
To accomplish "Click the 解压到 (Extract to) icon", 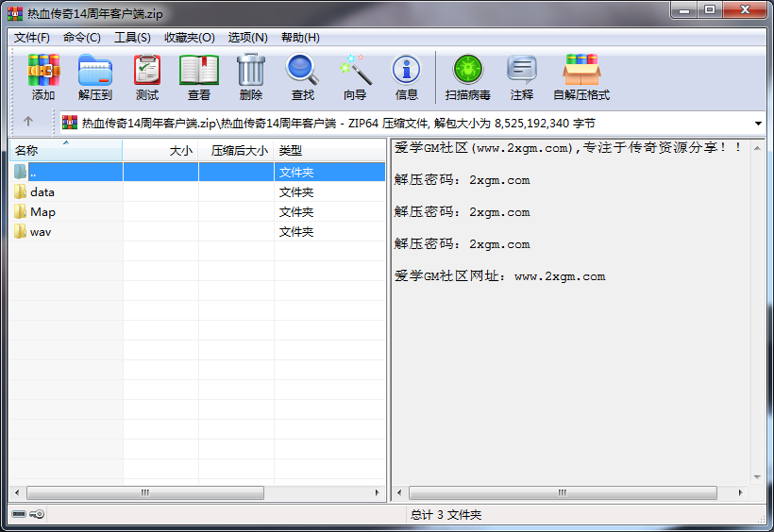I will [x=94, y=70].
